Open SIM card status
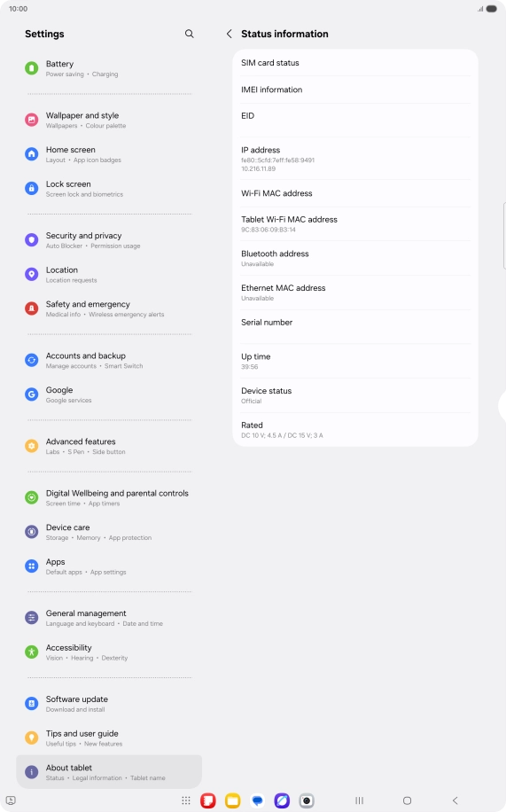 pos(355,63)
